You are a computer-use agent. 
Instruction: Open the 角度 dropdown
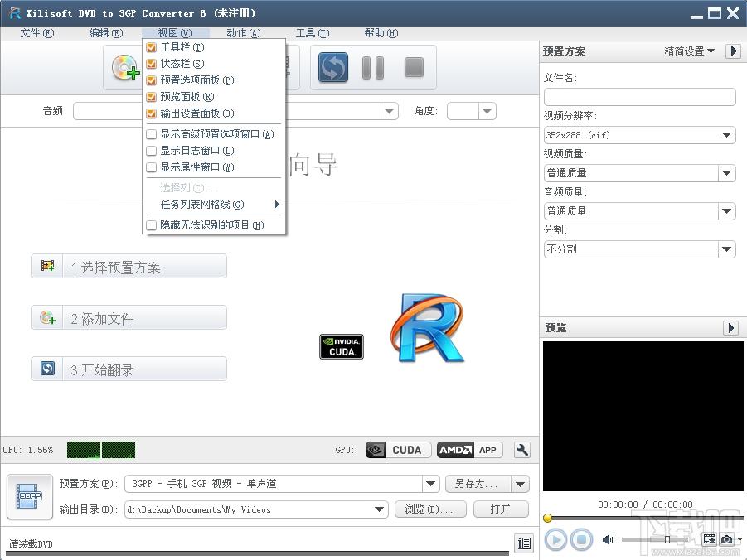[487, 112]
